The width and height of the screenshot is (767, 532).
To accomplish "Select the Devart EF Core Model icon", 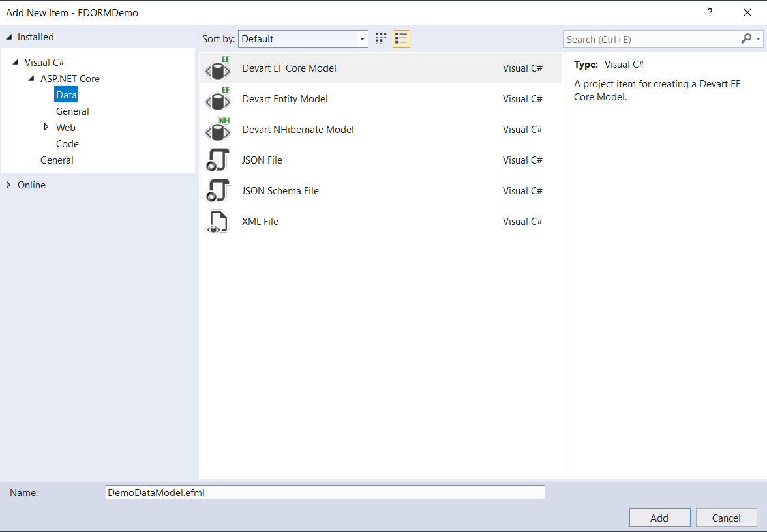I will [x=218, y=68].
